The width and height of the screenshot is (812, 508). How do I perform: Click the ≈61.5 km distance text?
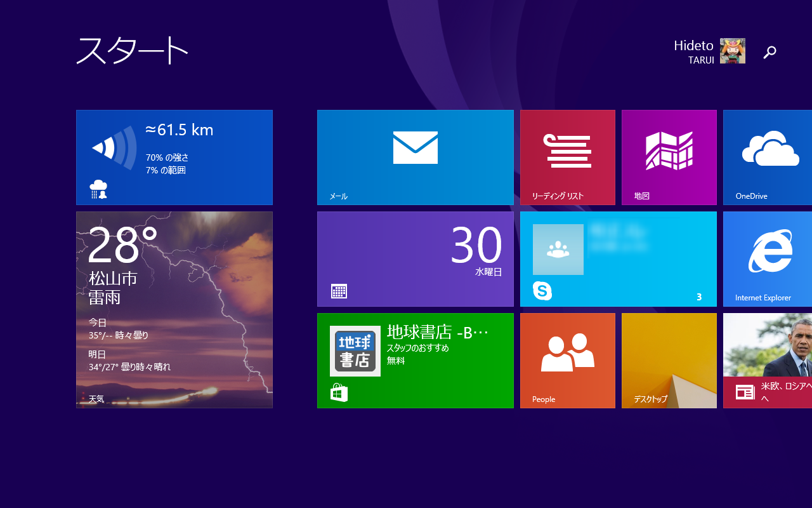tap(179, 130)
